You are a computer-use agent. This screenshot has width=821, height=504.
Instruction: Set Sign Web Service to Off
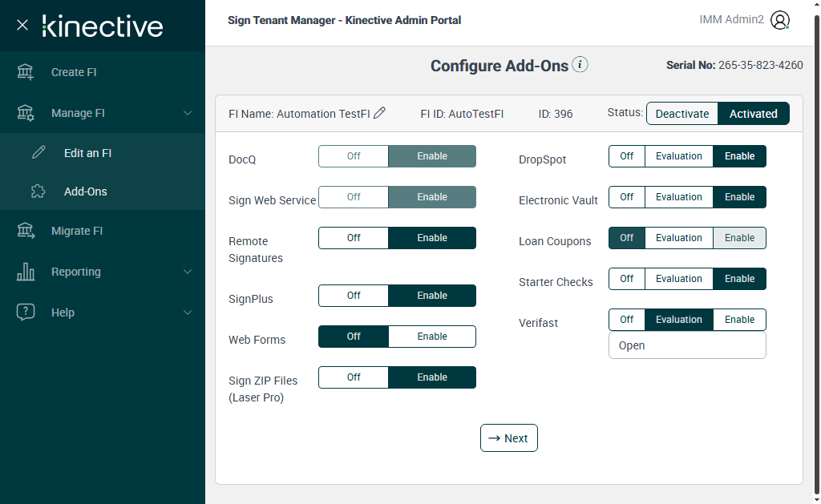point(354,197)
